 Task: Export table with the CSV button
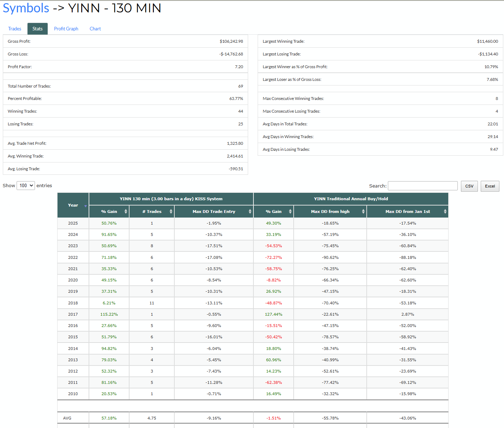(469, 186)
